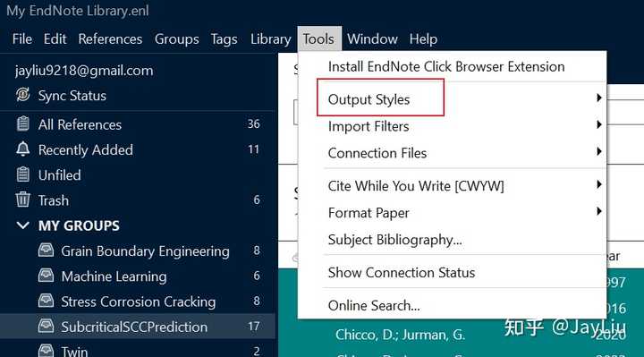Open the Groups menu
644x357 pixels.
176,39
